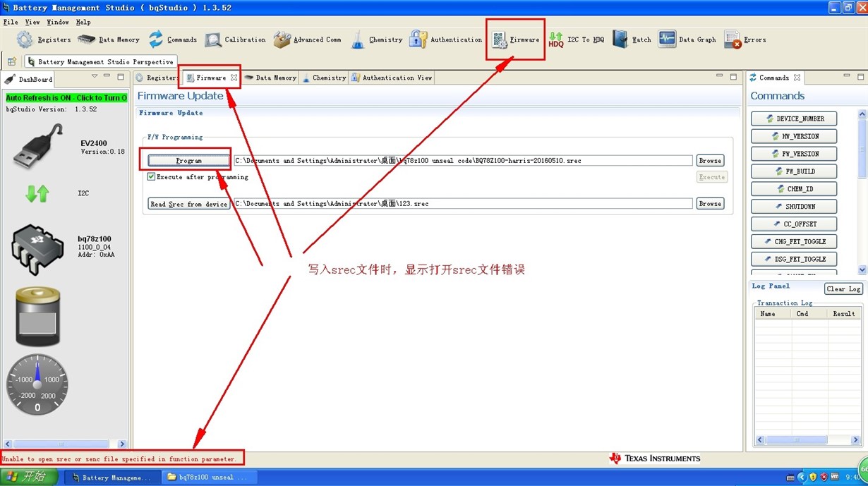Click the program srec file path field
This screenshot has width=868, height=486.
(463, 161)
